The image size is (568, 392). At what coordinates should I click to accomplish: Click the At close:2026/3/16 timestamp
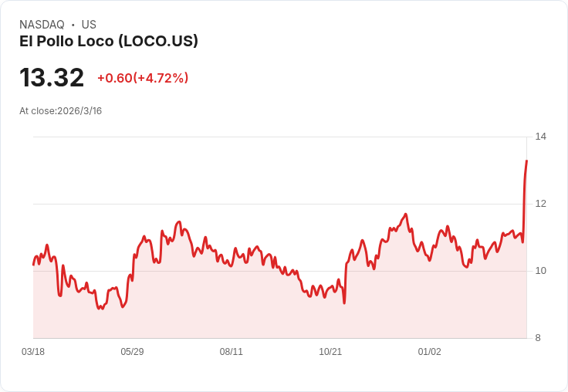(60, 111)
